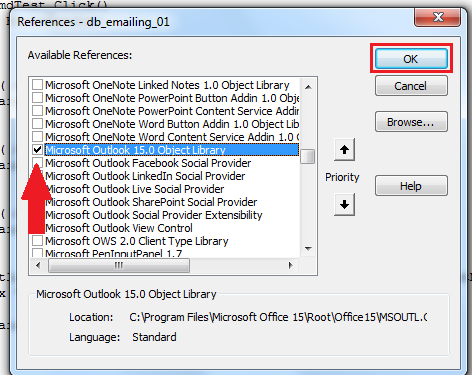Move selected reference up in priority
472x375 pixels.
click(x=344, y=149)
